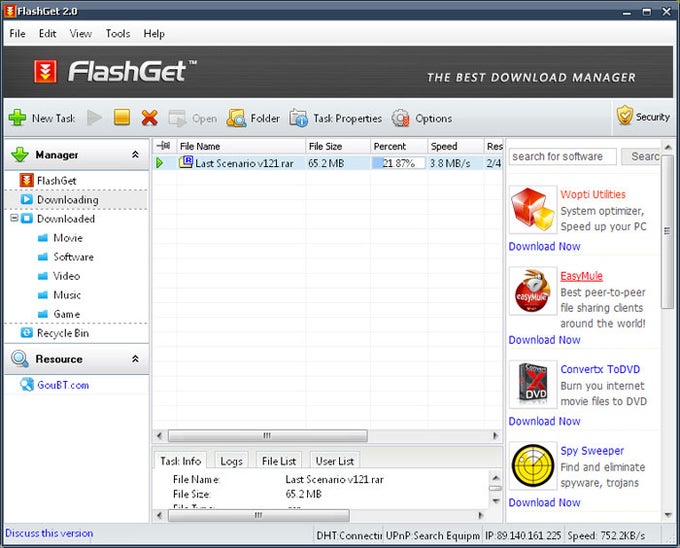The height and width of the screenshot is (548, 680).
Task: Click Download Now under Wopti Utilities
Action: coord(544,246)
